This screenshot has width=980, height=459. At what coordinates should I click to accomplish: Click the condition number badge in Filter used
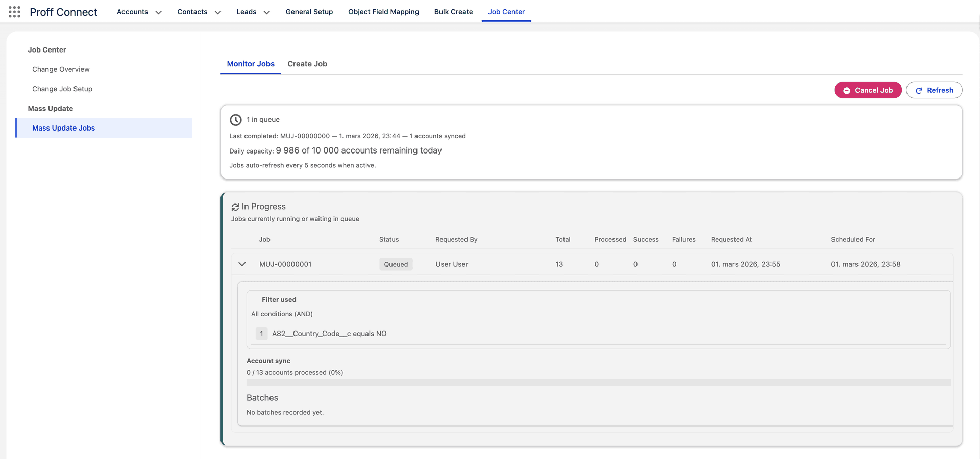(261, 334)
